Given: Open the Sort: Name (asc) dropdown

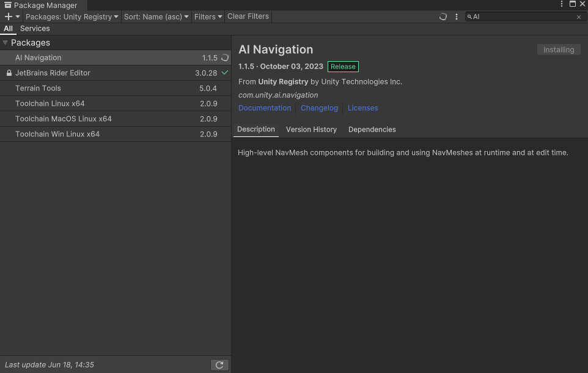Looking at the screenshot, I should coord(156,17).
